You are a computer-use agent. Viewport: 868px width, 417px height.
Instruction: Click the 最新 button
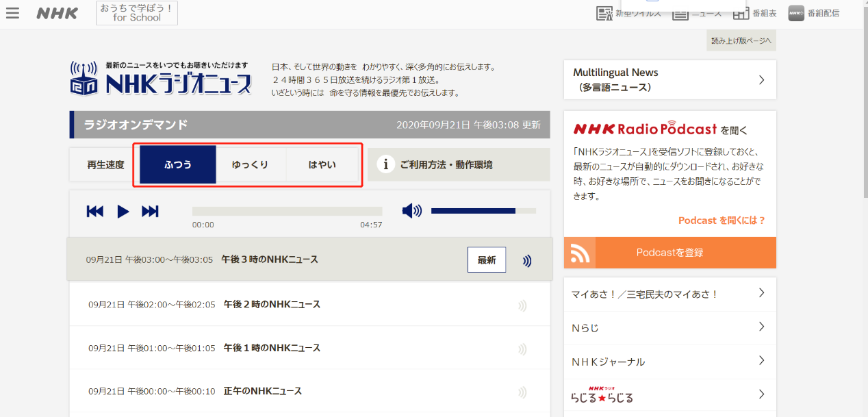(487, 260)
